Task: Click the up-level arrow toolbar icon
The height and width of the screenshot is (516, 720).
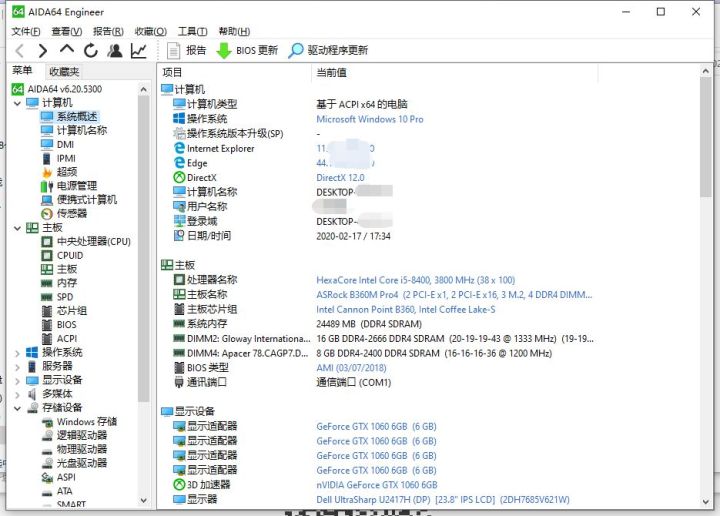Action: [x=67, y=50]
